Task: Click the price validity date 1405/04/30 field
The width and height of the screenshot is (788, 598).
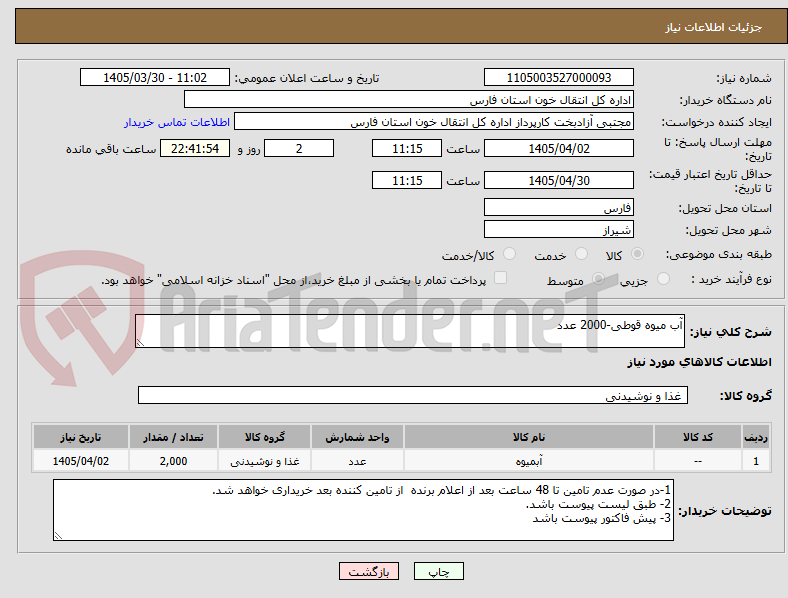Action: 559,180
